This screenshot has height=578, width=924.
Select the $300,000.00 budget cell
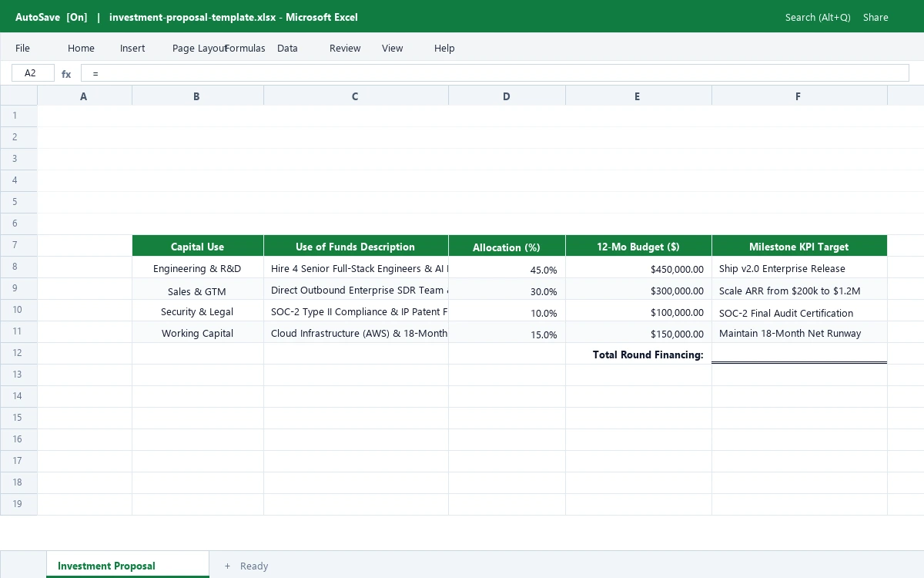point(638,289)
